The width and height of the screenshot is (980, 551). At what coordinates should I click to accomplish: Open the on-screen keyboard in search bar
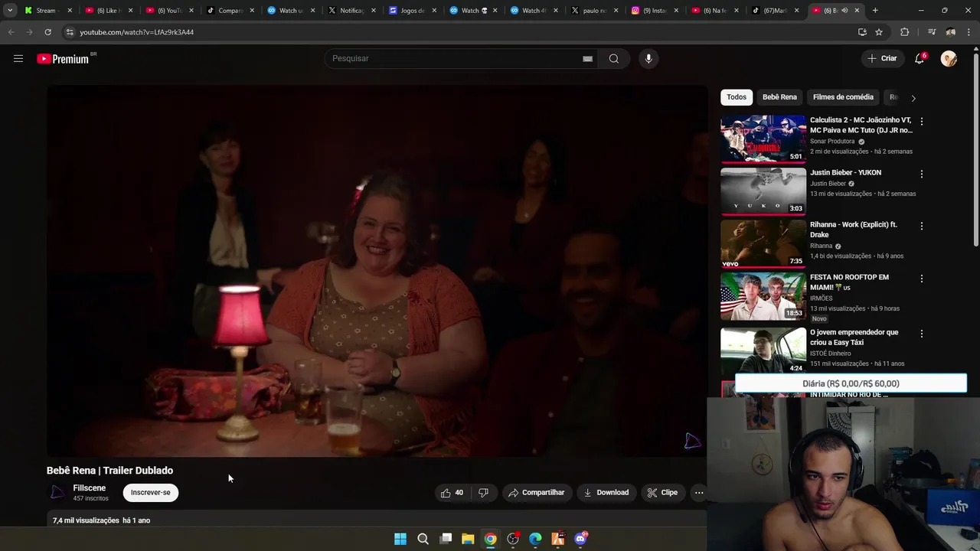click(587, 59)
